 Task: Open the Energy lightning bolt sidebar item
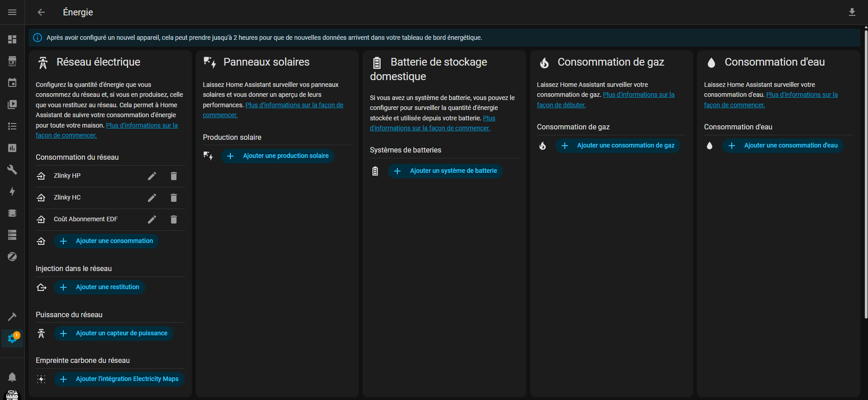12,191
